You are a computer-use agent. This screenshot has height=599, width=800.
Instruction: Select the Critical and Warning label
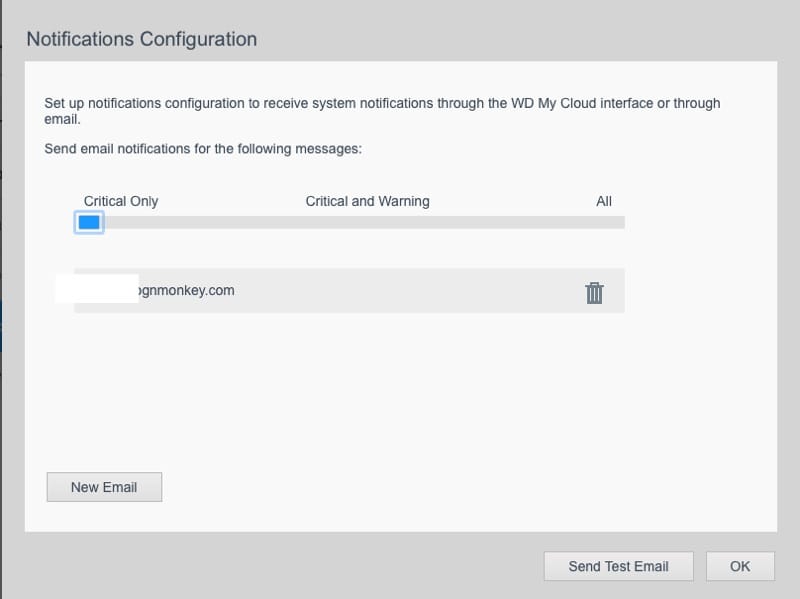coord(367,201)
